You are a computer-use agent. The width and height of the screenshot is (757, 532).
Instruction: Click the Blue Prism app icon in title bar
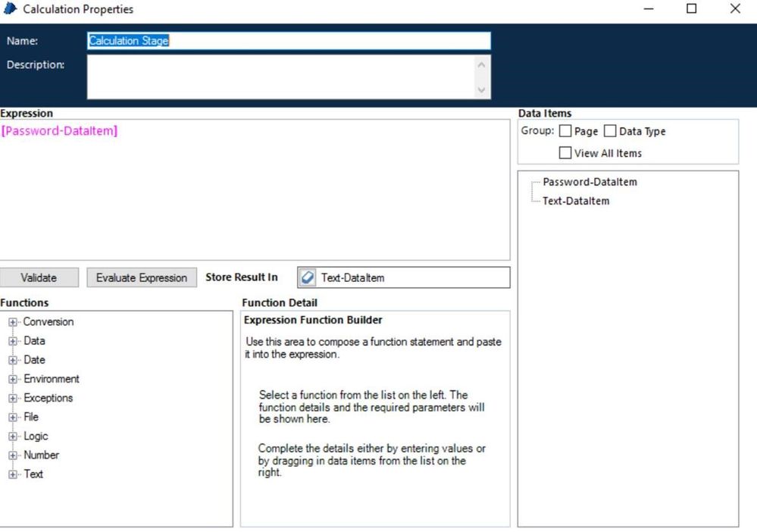[10, 8]
